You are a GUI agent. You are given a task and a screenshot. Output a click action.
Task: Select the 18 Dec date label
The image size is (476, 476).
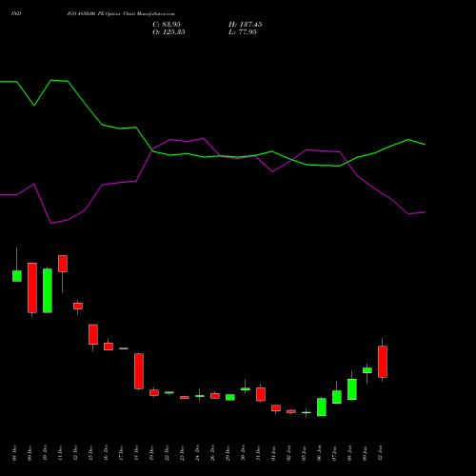tap(136, 453)
